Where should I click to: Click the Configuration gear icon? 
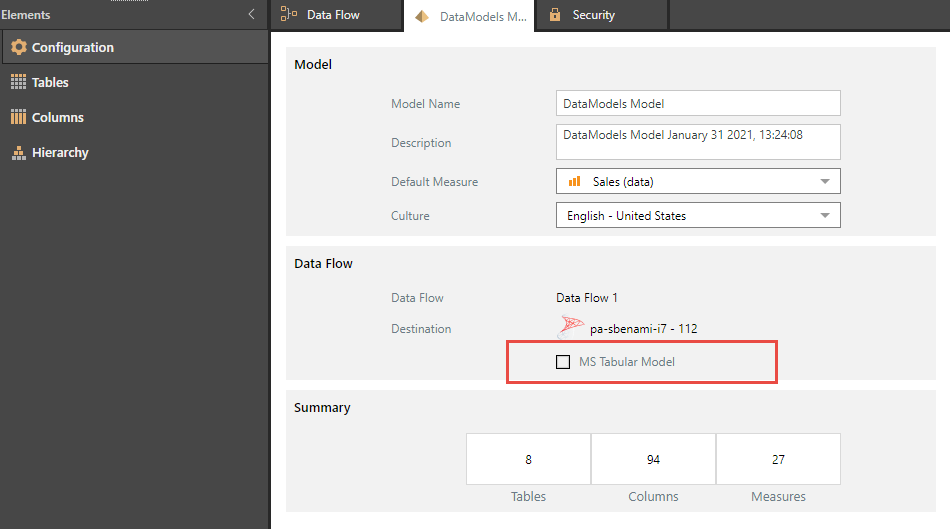pos(18,47)
